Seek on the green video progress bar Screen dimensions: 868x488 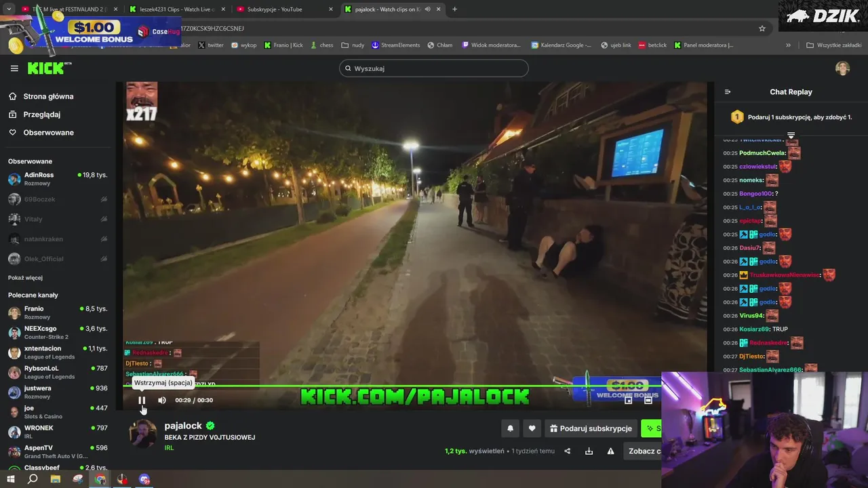click(392, 386)
